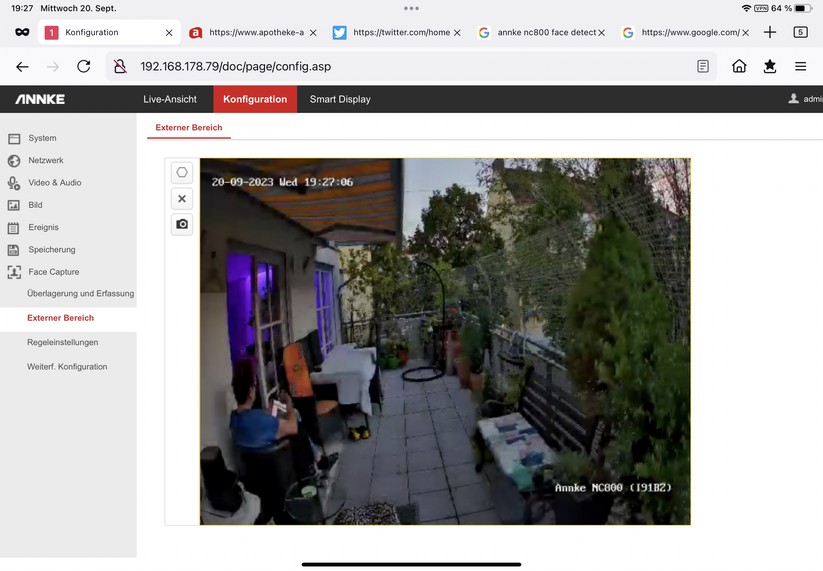823x571 pixels.
Task: Click the bookmark star icon
Action: tap(769, 66)
